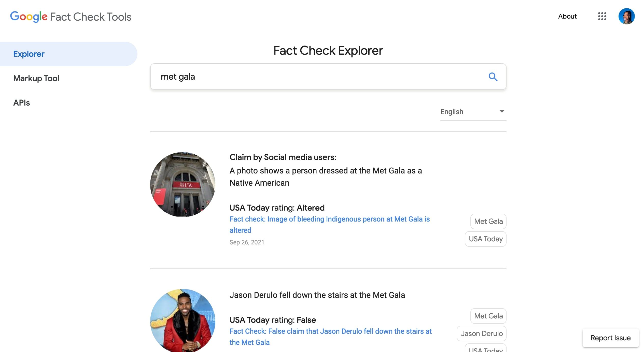Open the English language selector
Screen dimensions: 644x352
(x=472, y=111)
